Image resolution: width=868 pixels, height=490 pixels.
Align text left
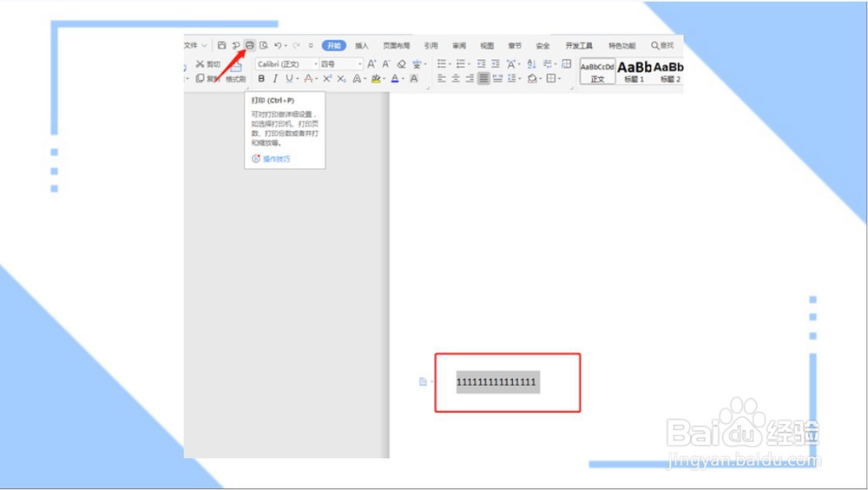coord(442,79)
